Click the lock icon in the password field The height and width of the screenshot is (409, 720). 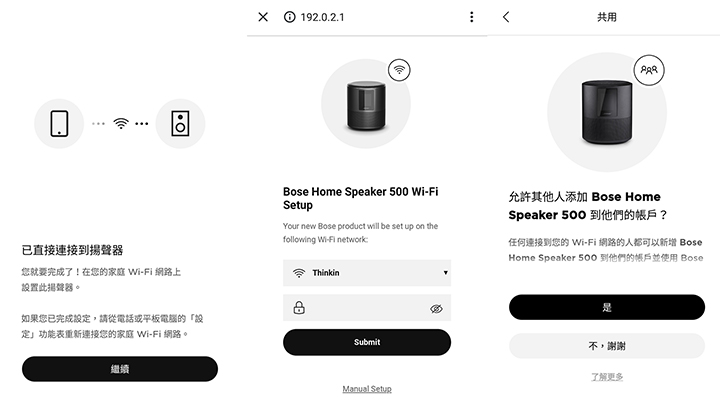[x=299, y=308]
